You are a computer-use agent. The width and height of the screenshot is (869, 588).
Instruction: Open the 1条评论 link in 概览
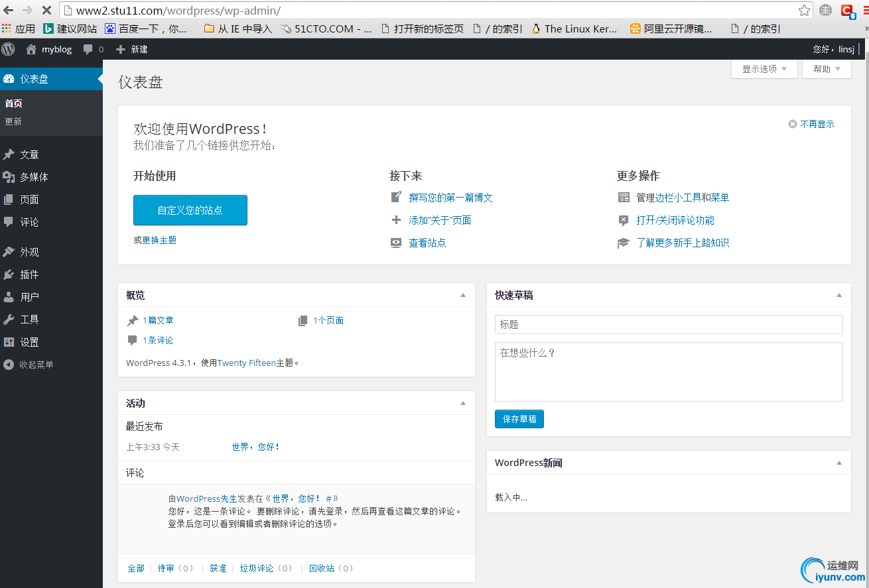[x=158, y=340]
